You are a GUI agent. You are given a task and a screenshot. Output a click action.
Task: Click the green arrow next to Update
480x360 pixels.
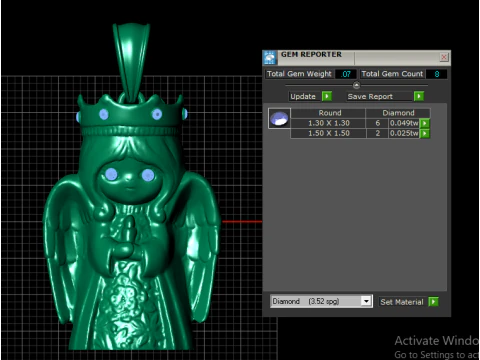tap(327, 96)
